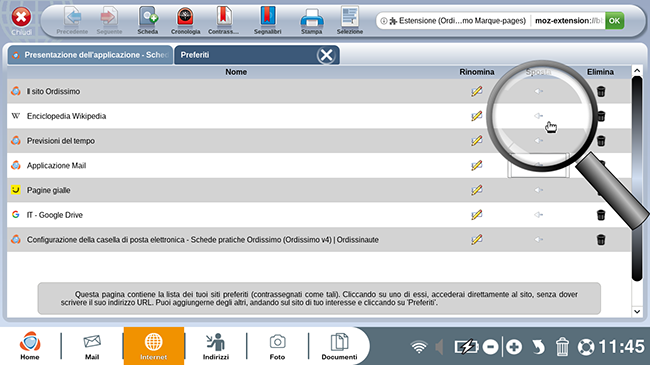Open the Previsioni del tempo favorite
This screenshot has width=650, height=365.
(61, 141)
